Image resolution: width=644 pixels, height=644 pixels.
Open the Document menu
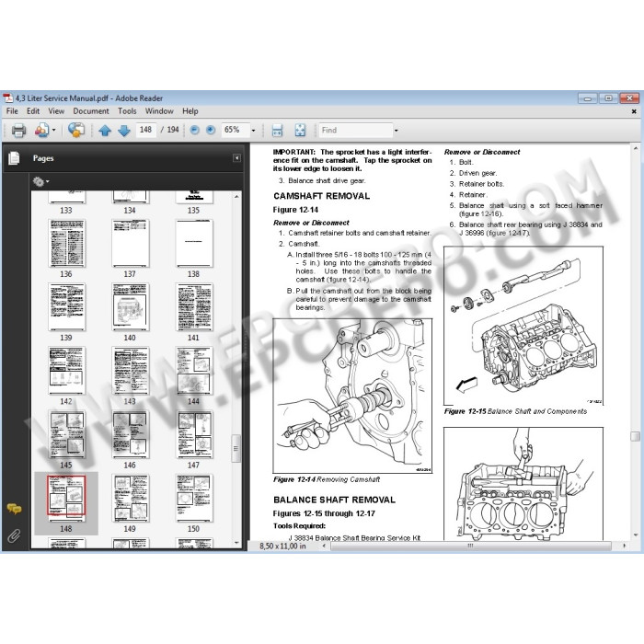pyautogui.click(x=91, y=111)
